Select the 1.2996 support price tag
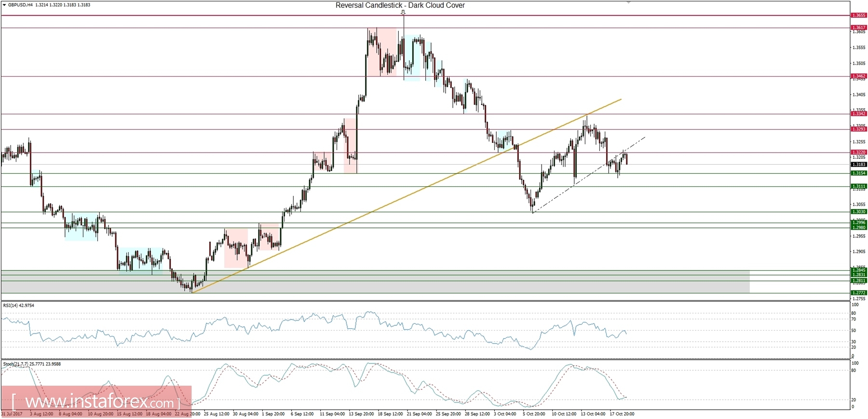The height and width of the screenshot is (419, 868). click(x=859, y=223)
